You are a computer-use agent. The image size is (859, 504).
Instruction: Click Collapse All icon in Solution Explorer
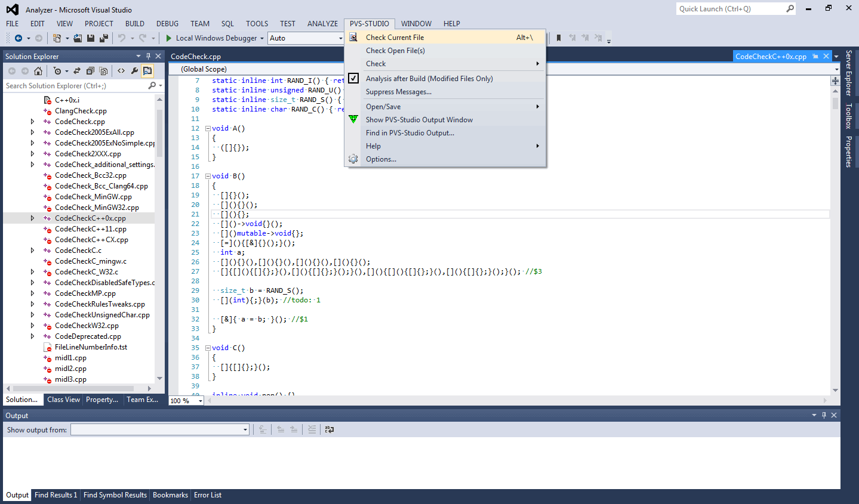(x=90, y=71)
